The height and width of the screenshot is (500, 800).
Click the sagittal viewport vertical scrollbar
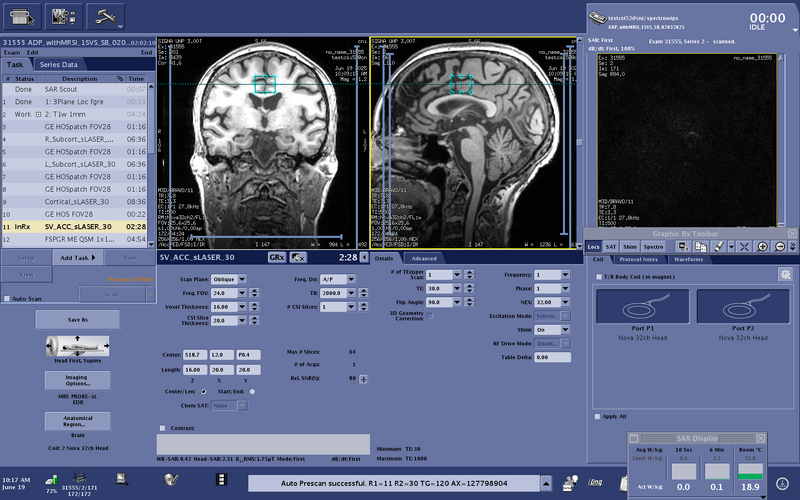click(579, 142)
